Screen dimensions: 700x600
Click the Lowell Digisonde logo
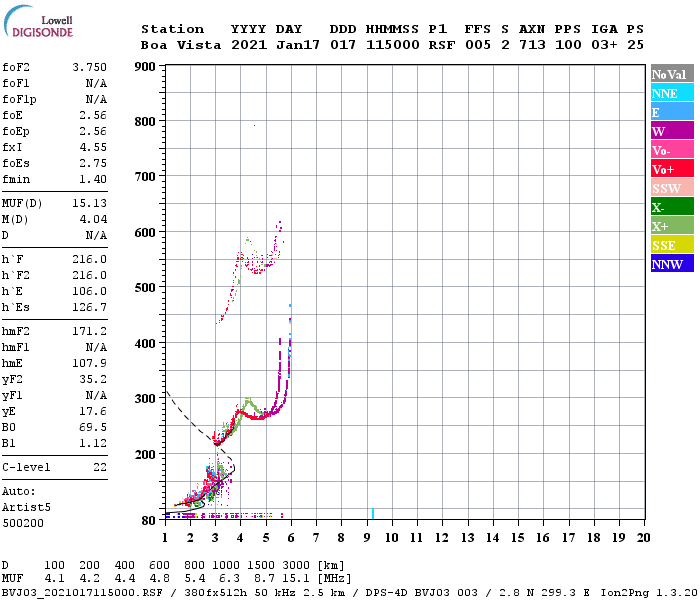tap(38, 21)
